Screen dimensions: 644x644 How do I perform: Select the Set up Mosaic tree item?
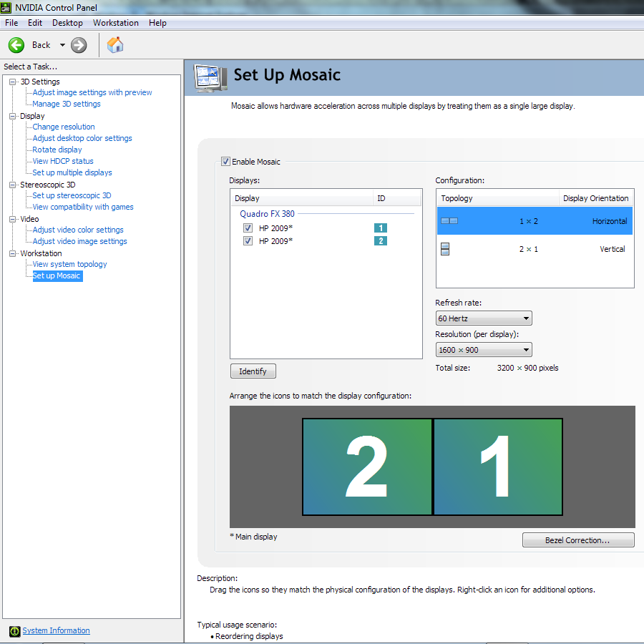pos(57,276)
